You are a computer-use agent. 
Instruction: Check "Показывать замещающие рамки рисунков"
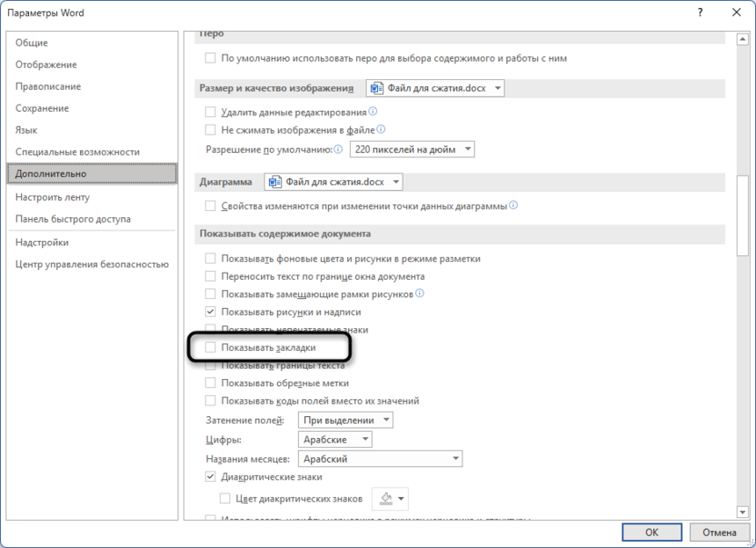tap(210, 294)
